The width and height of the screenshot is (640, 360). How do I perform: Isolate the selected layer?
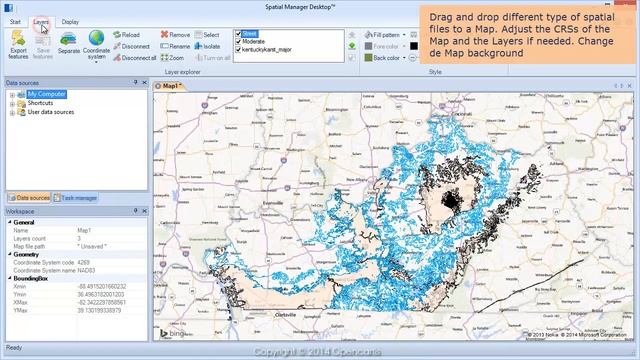[x=207, y=47]
